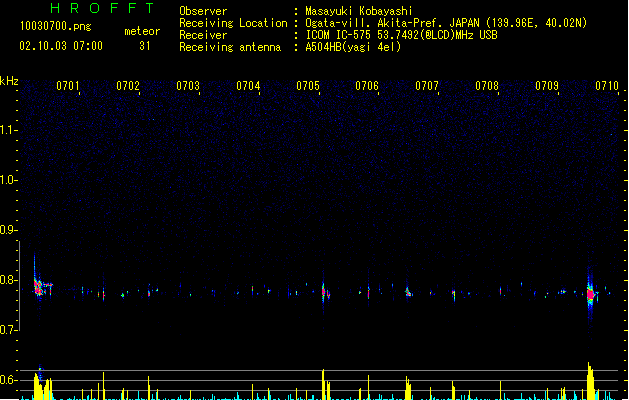The width and height of the screenshot is (629, 400).
Task: Click the 0703 time marker
Action: [x=188, y=86]
